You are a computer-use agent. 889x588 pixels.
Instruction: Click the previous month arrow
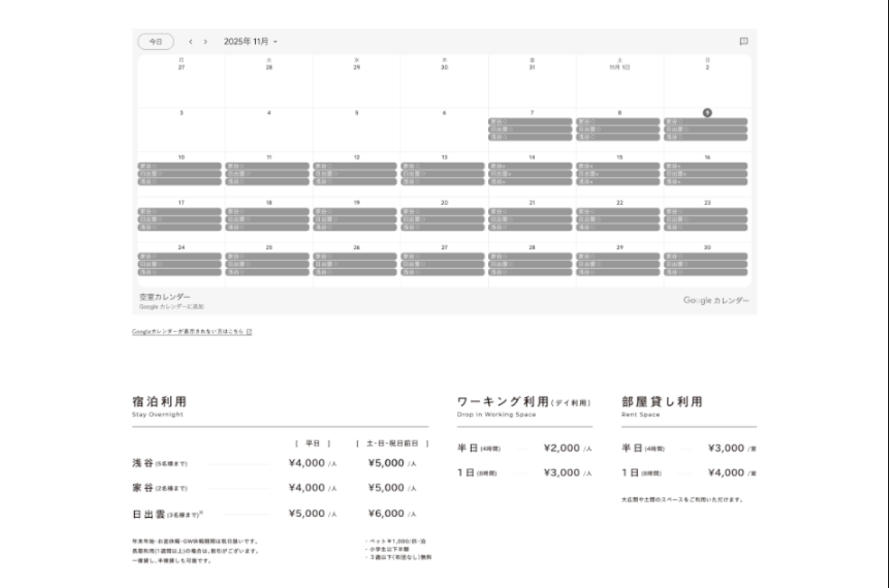(x=191, y=41)
